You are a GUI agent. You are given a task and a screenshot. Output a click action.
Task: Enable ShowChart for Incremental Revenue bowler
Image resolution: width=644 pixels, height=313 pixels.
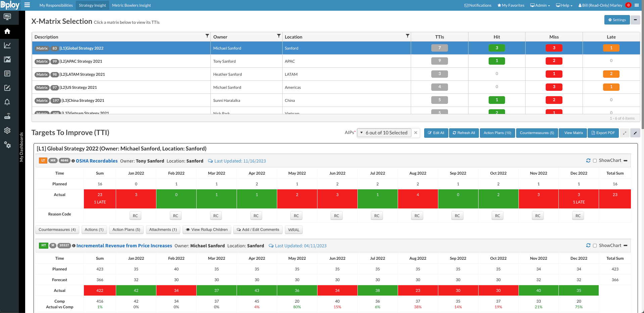coord(595,245)
